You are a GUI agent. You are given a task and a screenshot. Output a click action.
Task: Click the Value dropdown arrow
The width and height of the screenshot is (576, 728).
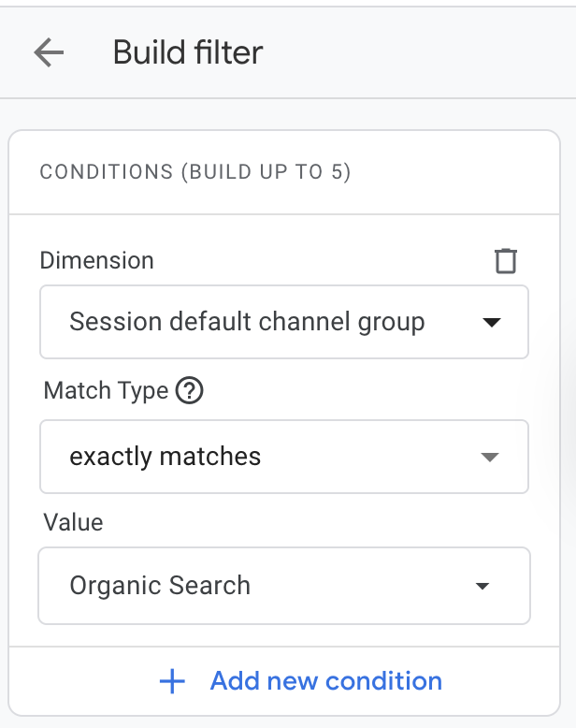coord(482,587)
